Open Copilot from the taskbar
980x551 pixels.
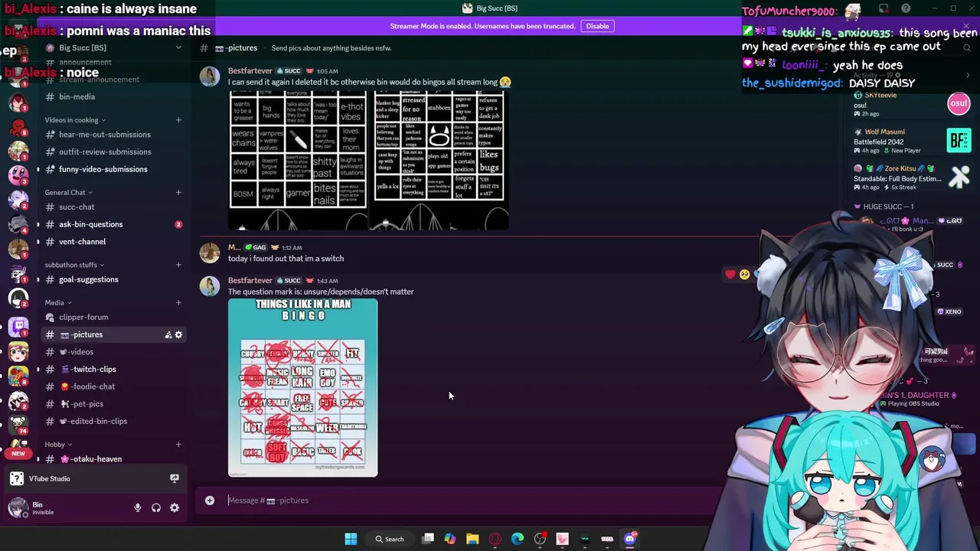click(450, 539)
